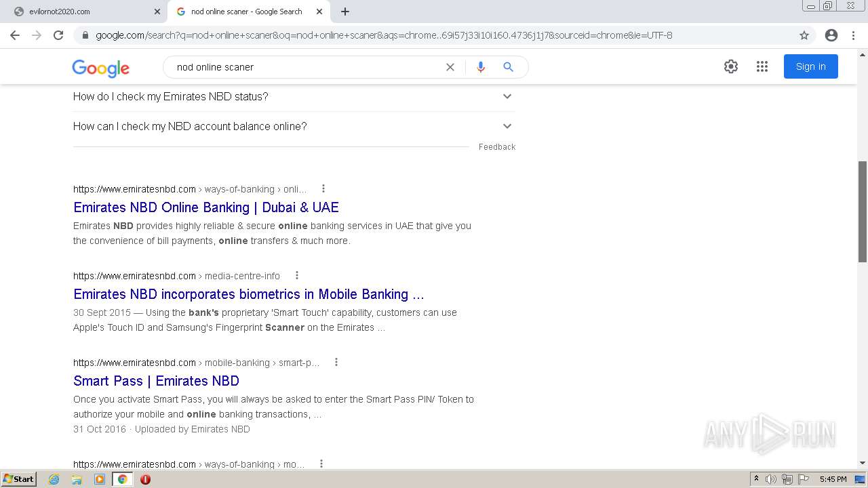This screenshot has height=488, width=868.
Task: Open Chrome three-dot menu
Action: (x=853, y=35)
